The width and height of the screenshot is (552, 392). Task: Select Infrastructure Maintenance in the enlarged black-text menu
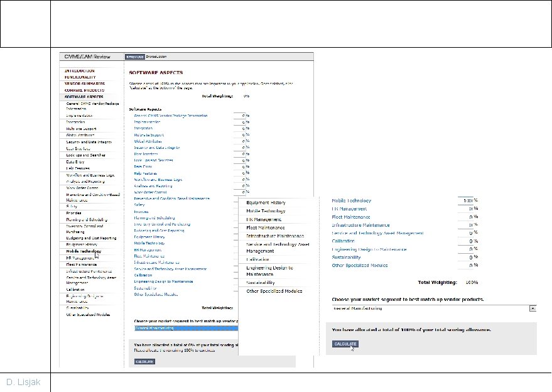click(x=275, y=236)
